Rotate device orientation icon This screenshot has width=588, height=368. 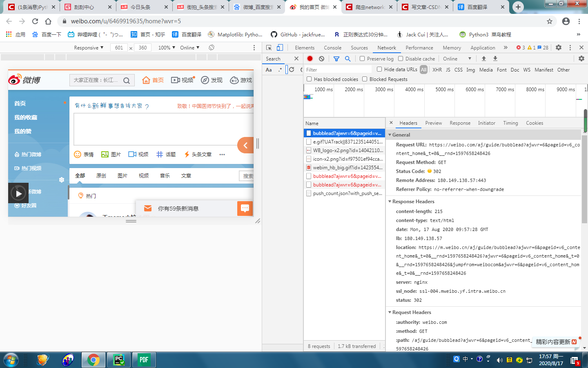[x=212, y=47]
